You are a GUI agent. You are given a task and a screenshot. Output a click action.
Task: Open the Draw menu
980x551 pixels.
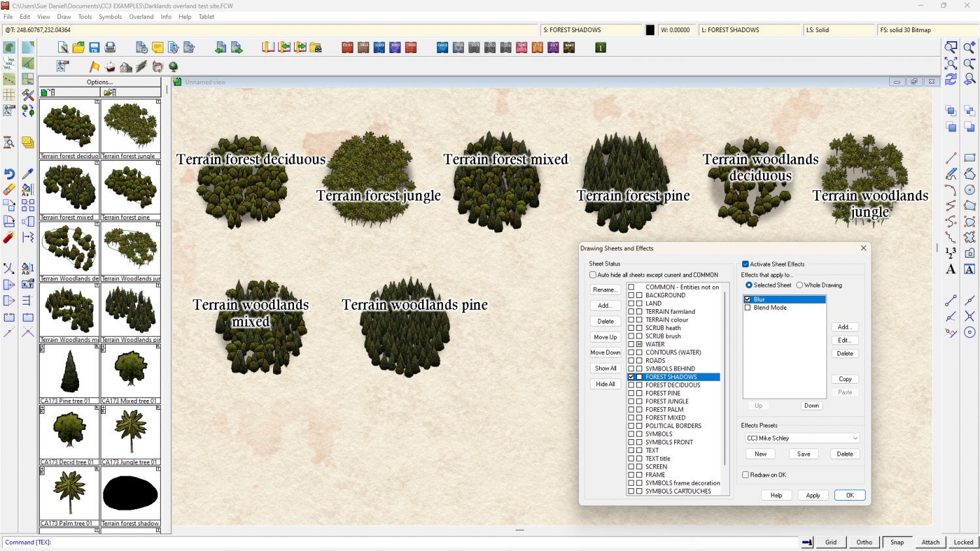click(64, 17)
